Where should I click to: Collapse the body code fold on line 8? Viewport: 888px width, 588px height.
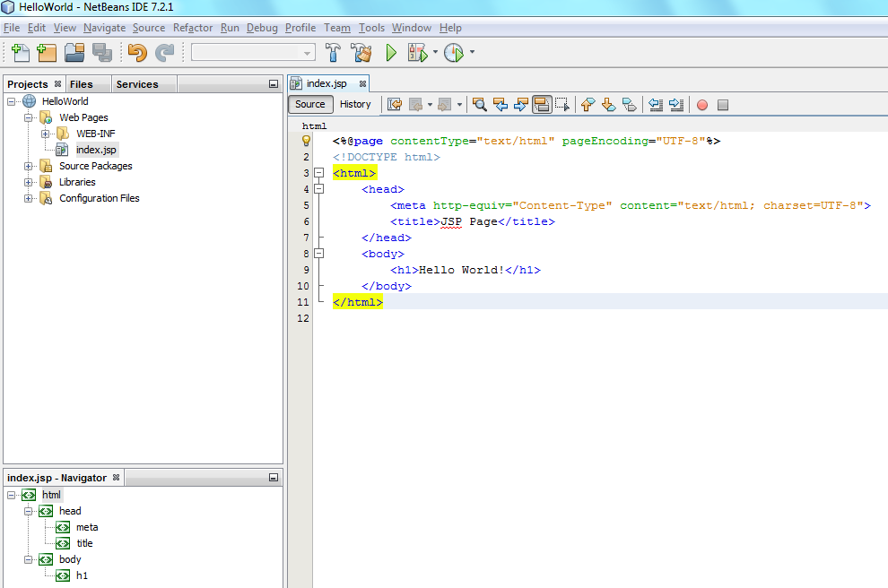coord(318,254)
